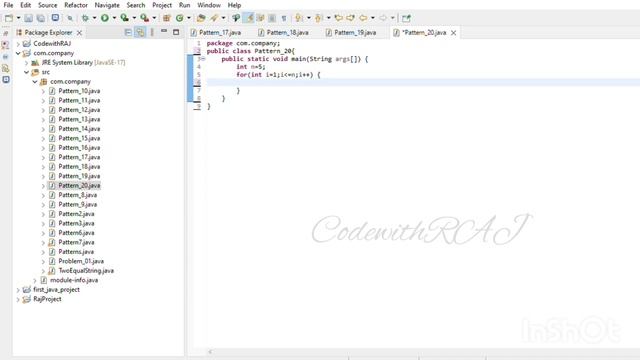Collapse the src folder
The height and width of the screenshot is (360, 640).
27,72
